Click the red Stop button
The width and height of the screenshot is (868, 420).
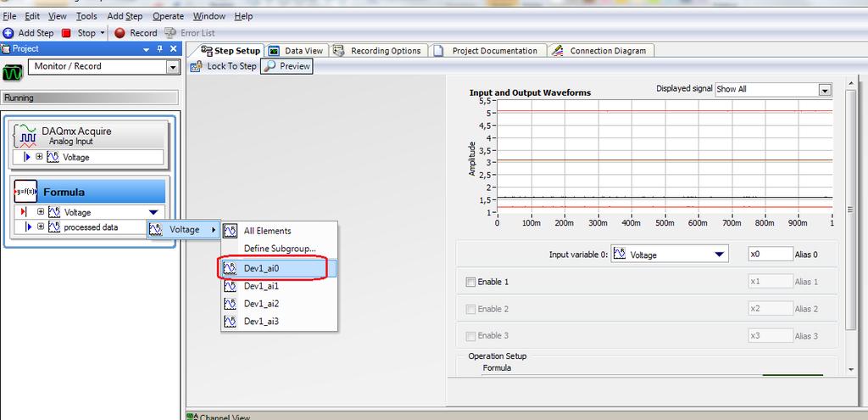79,33
